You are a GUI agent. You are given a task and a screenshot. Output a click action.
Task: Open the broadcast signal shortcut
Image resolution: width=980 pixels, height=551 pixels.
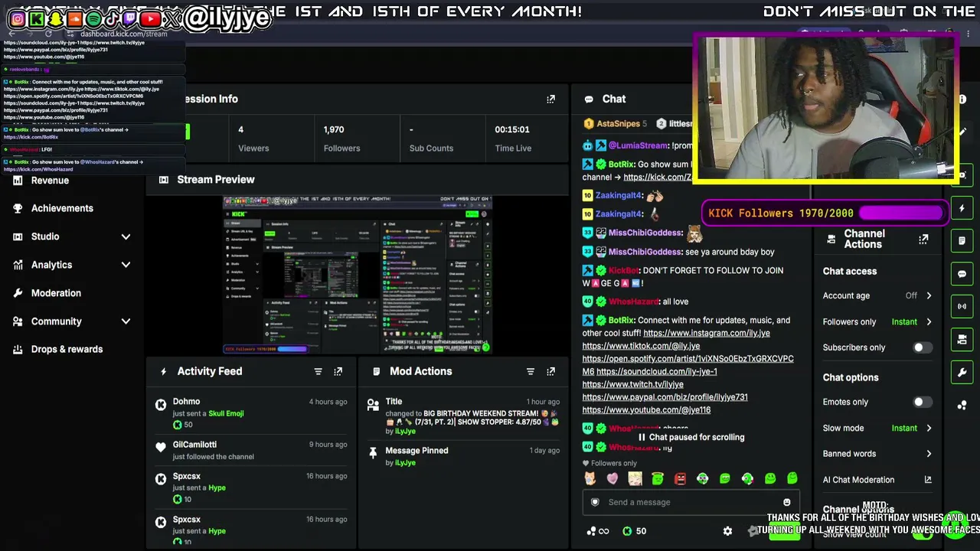click(962, 306)
